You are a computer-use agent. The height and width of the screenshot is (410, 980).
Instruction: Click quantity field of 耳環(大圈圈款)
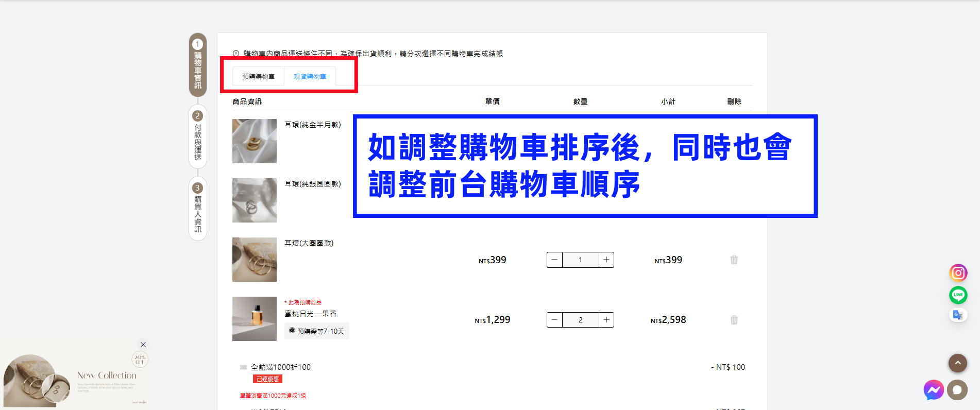coord(581,260)
